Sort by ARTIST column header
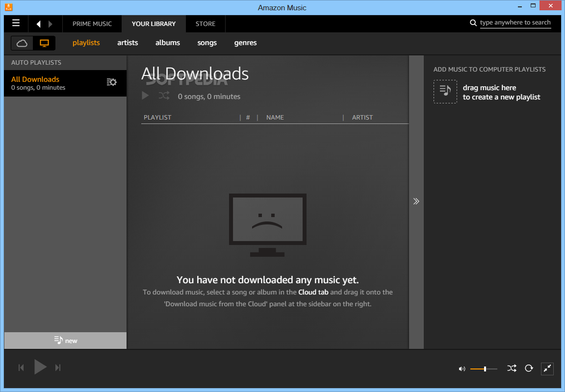The width and height of the screenshot is (565, 392). coord(362,117)
